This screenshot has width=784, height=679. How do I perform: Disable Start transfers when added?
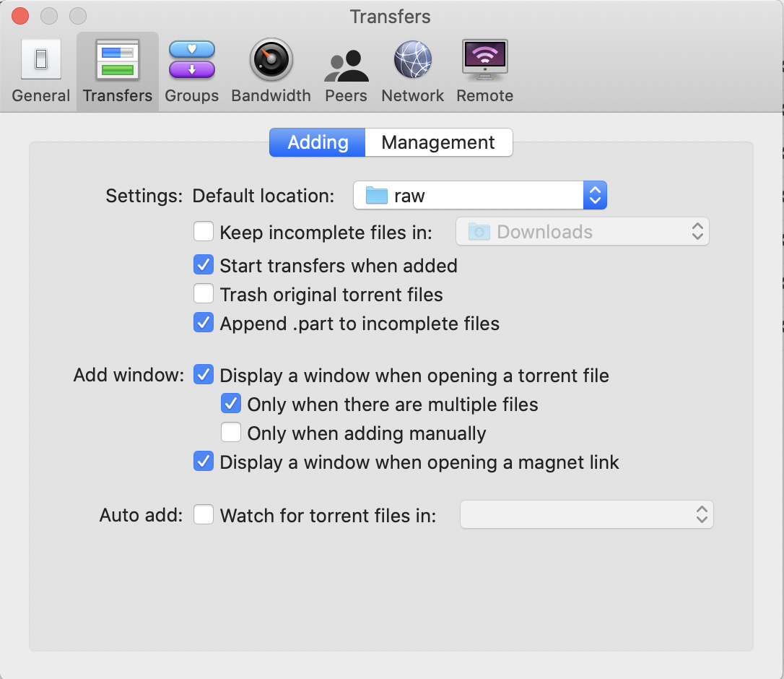pos(204,265)
